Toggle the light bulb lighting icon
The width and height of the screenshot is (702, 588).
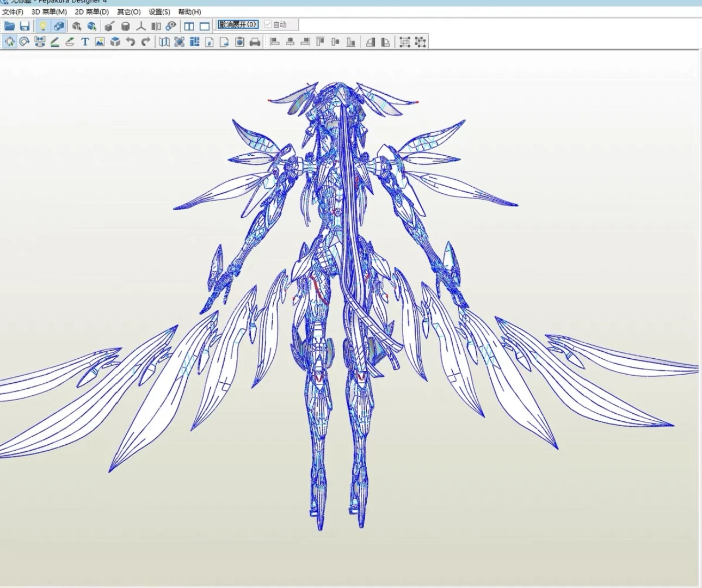click(43, 26)
